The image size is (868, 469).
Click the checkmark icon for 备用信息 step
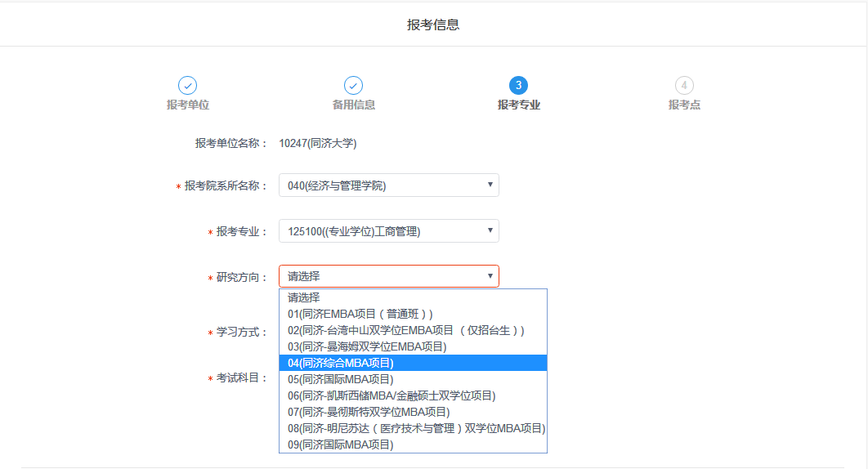pos(353,85)
